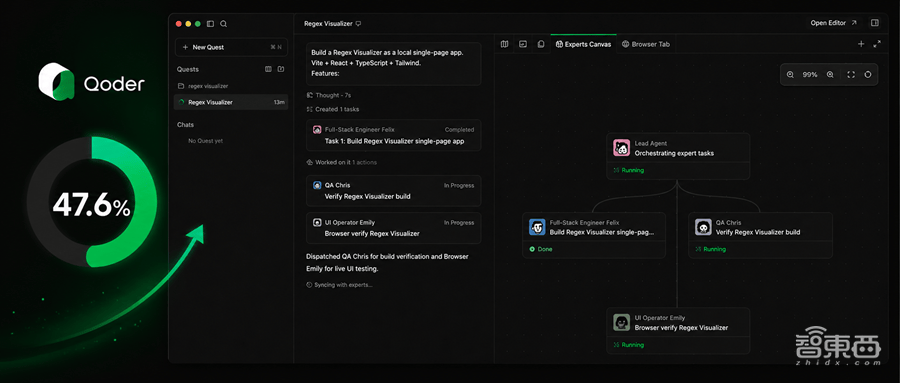Click Done status on Felix node

click(541, 249)
